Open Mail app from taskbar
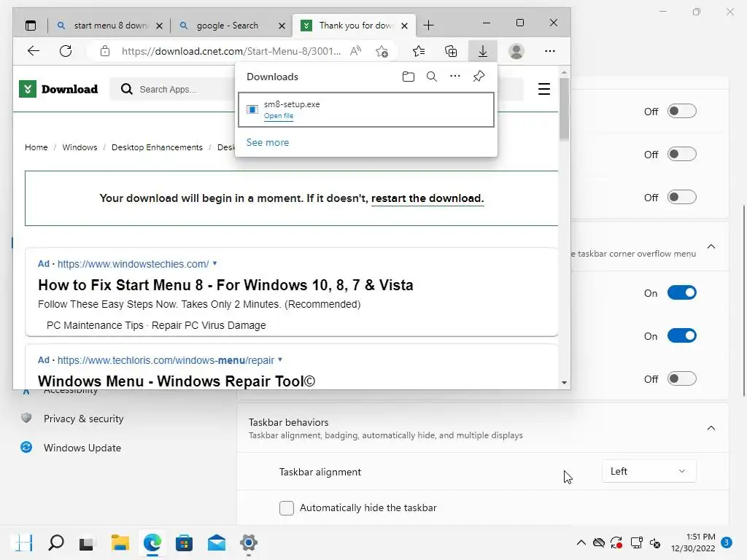This screenshot has height=560, width=747. [216, 542]
